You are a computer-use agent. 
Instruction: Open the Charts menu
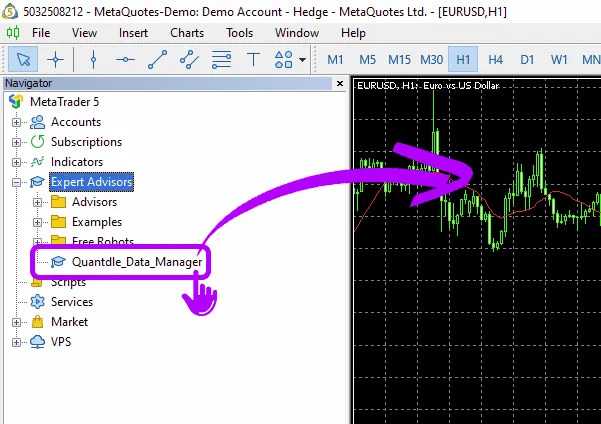pyautogui.click(x=187, y=33)
